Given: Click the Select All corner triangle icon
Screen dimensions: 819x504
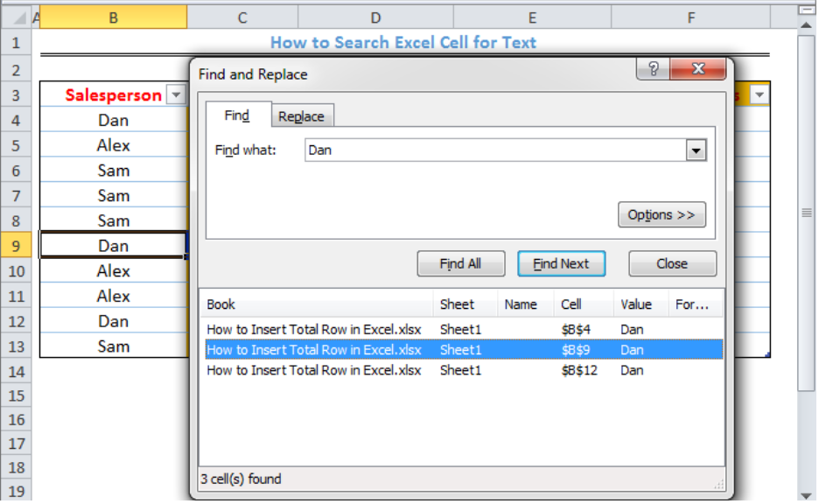Looking at the screenshot, I should (x=19, y=18).
